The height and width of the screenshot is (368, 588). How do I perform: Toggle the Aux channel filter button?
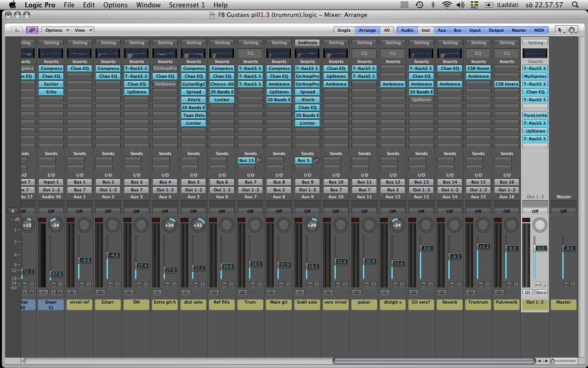[x=441, y=30]
